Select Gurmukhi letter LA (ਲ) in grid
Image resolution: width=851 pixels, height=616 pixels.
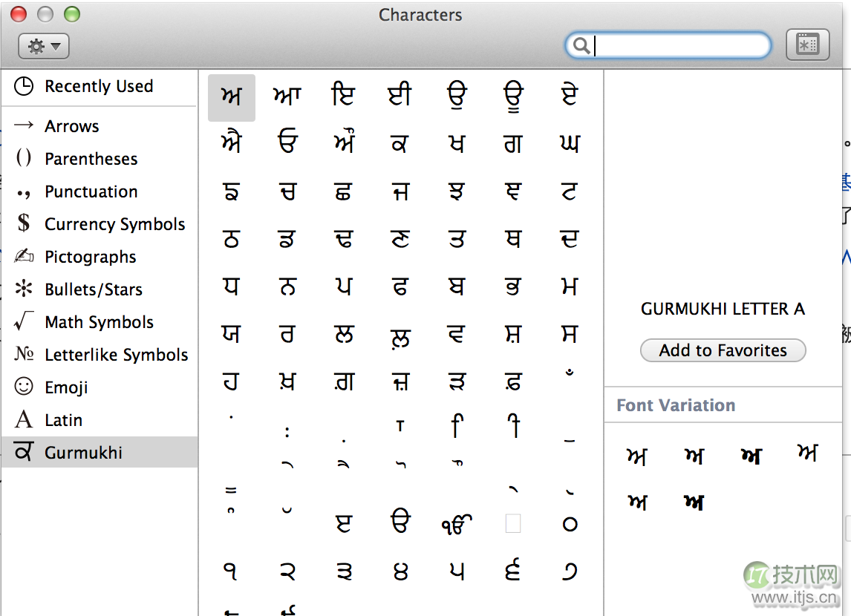344,335
